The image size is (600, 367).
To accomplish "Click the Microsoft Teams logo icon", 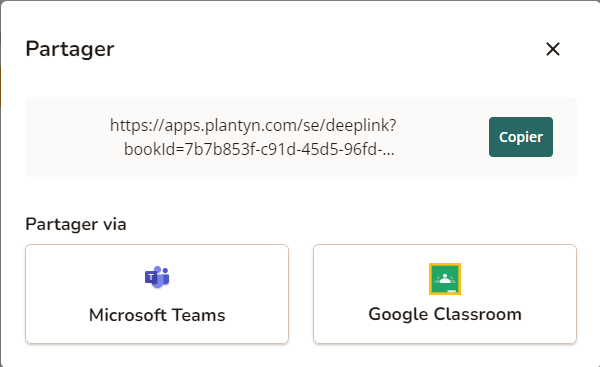I will [157, 277].
